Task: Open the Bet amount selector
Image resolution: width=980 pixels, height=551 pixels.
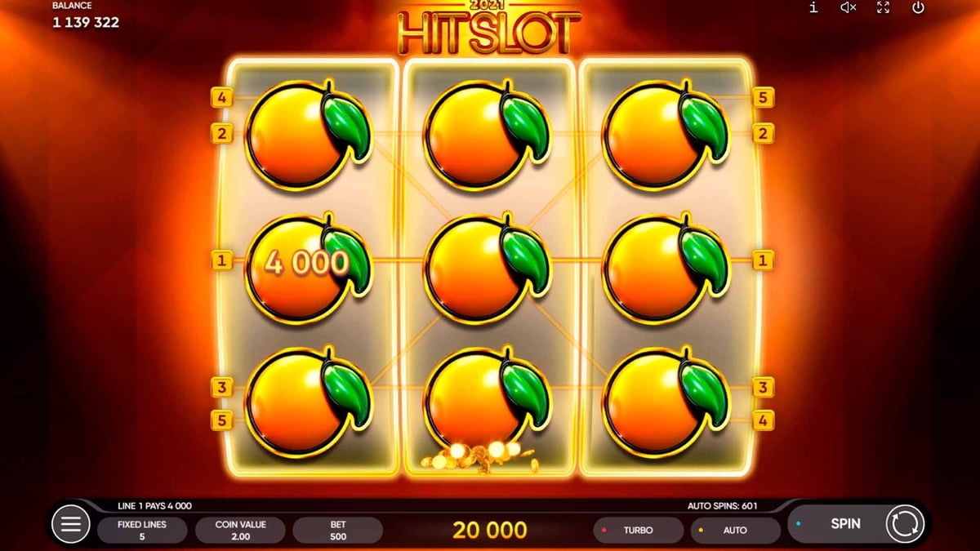Action: point(338,530)
